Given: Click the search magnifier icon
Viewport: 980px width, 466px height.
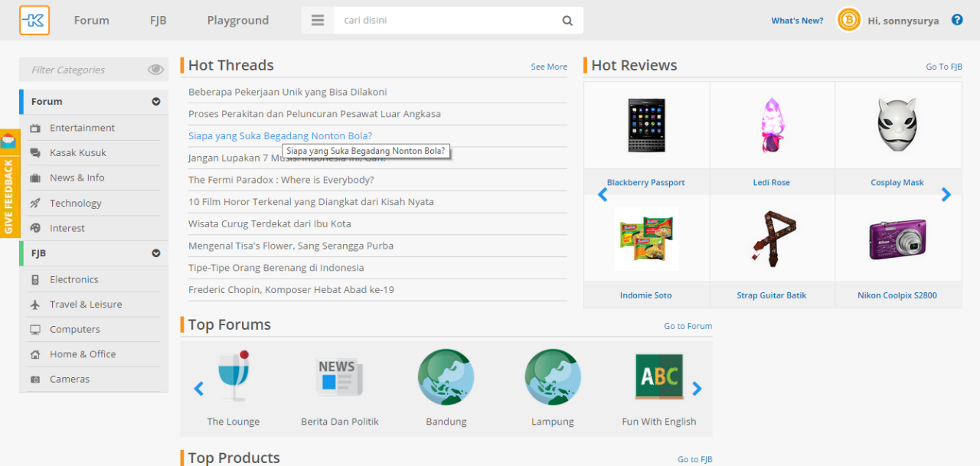Looking at the screenshot, I should click(x=567, y=21).
